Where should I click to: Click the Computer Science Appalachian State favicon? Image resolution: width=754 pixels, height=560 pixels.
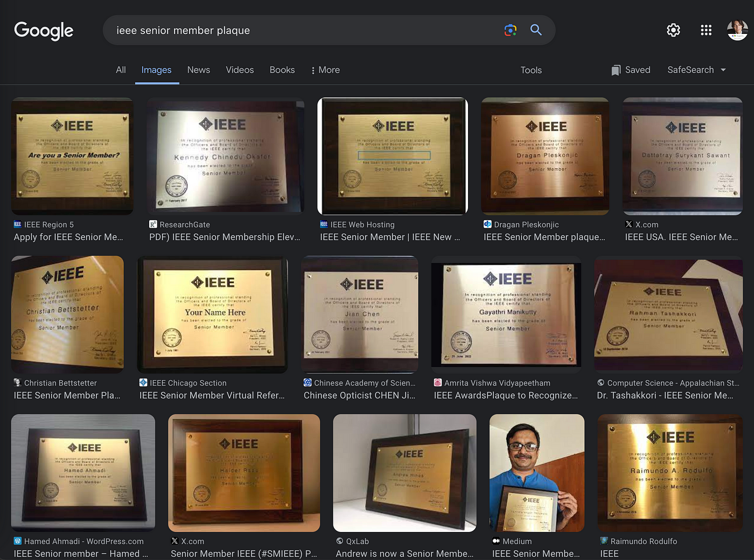click(601, 383)
